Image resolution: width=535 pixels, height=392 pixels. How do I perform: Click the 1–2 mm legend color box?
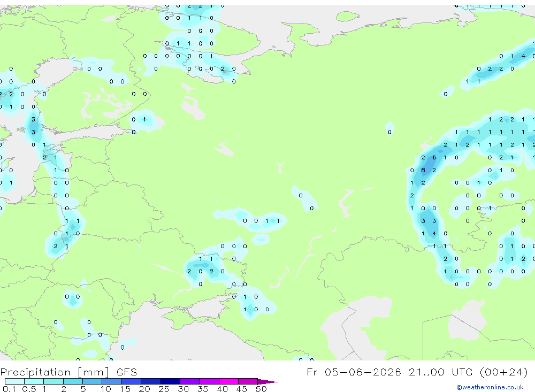coord(53,381)
